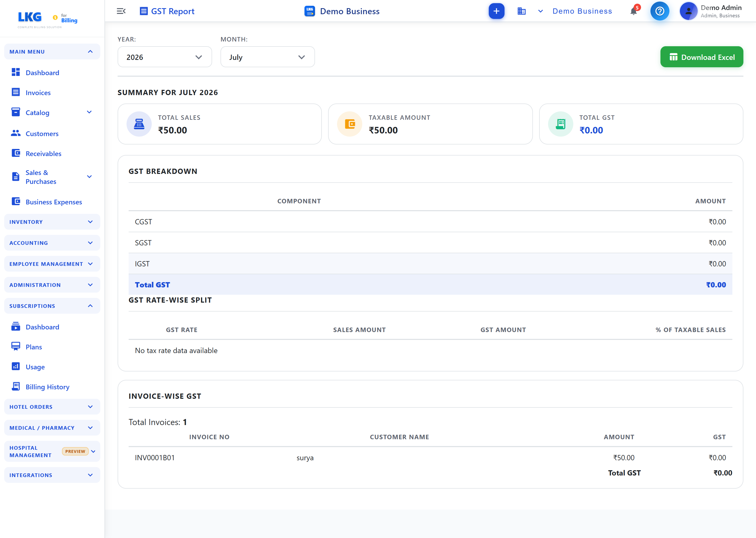The image size is (756, 538).
Task: Click the Customers people icon
Action: [x=15, y=133]
